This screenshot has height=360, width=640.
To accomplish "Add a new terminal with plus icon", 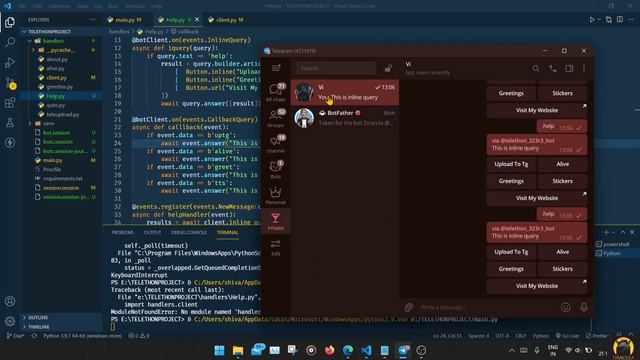I will pos(606,232).
